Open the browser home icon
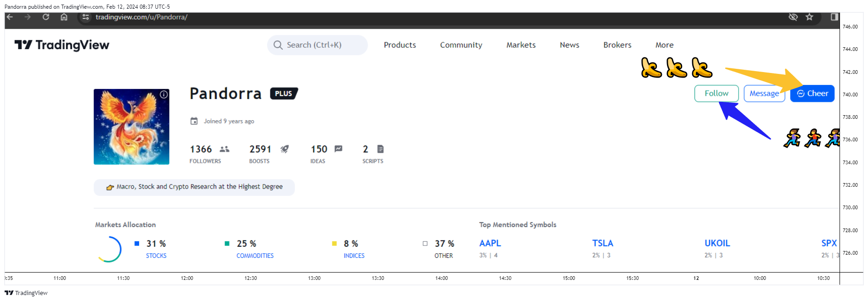Viewport: 868px width, 301px height. 64,17
